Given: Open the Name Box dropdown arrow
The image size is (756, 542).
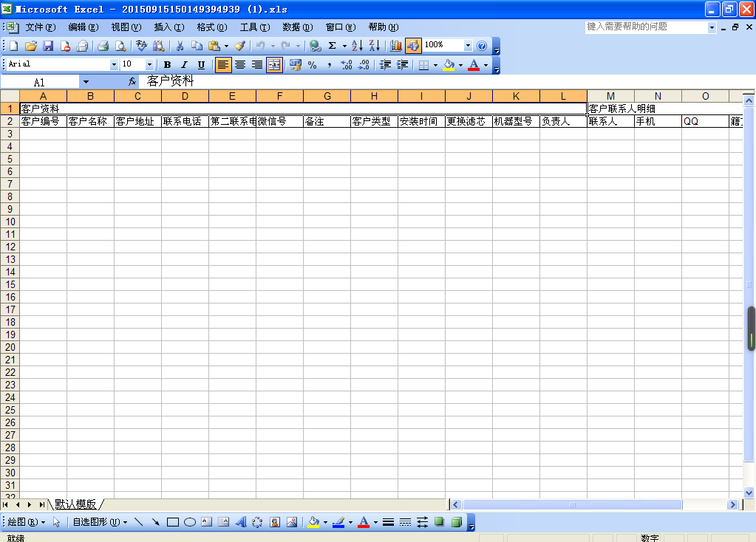Looking at the screenshot, I should [86, 82].
